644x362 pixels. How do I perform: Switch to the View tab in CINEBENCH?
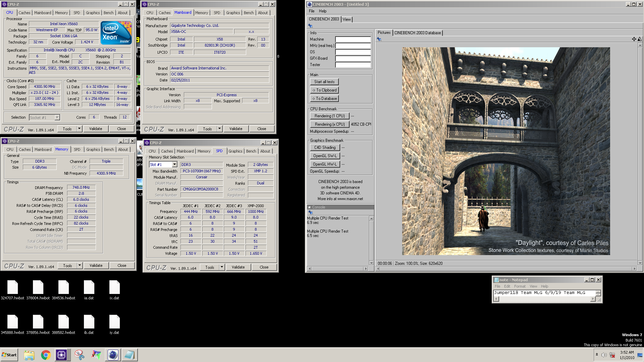346,19
